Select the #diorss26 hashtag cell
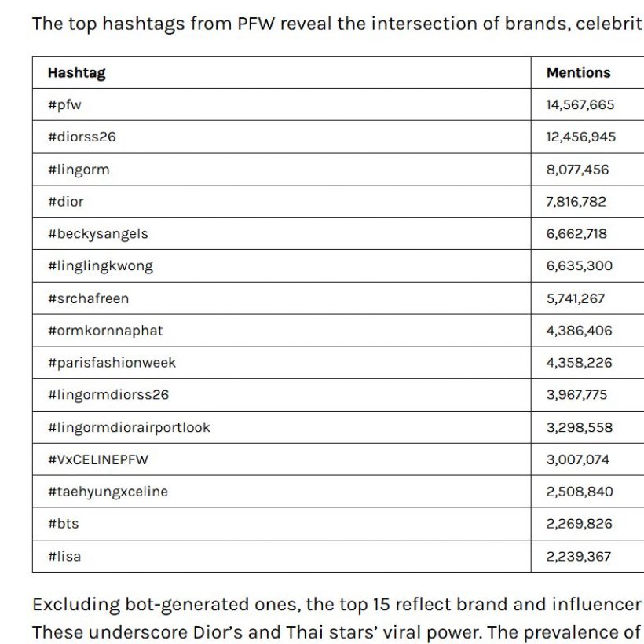 [82, 137]
